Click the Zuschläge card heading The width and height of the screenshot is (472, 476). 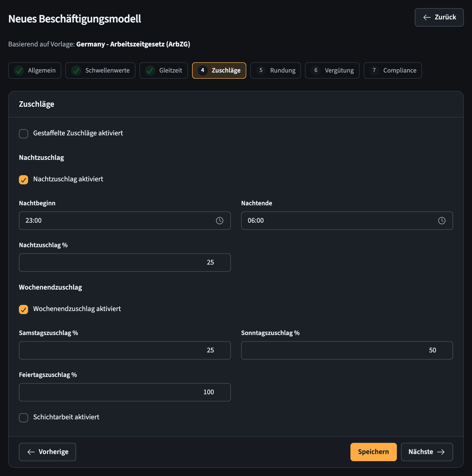[x=37, y=104]
